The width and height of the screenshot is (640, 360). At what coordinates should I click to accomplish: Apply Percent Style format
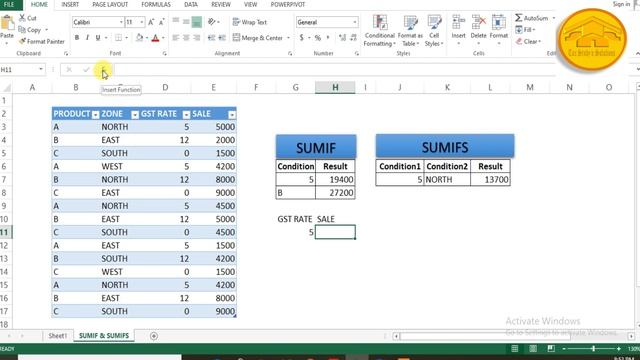tap(318, 38)
